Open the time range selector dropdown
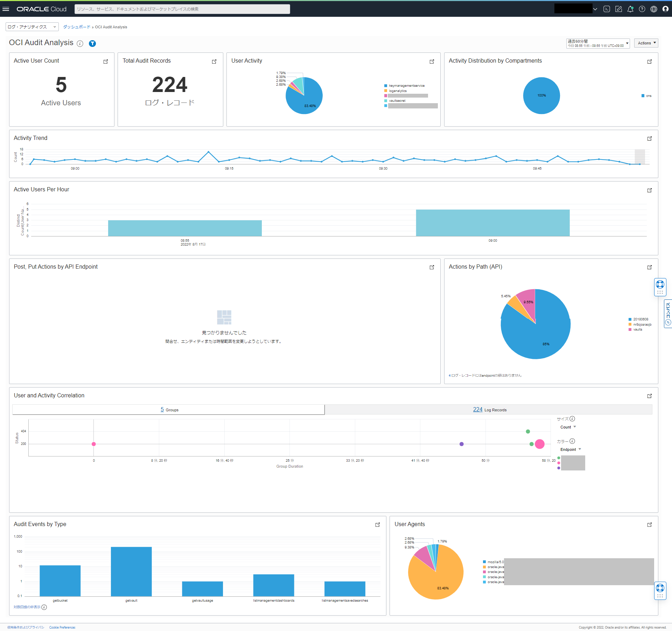 (x=598, y=43)
